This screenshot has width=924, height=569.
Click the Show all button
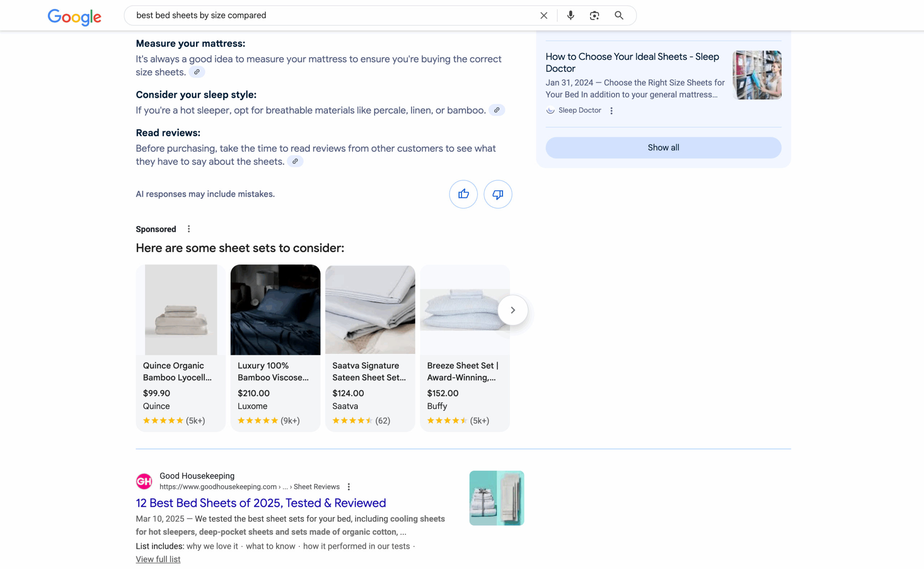[x=663, y=147]
